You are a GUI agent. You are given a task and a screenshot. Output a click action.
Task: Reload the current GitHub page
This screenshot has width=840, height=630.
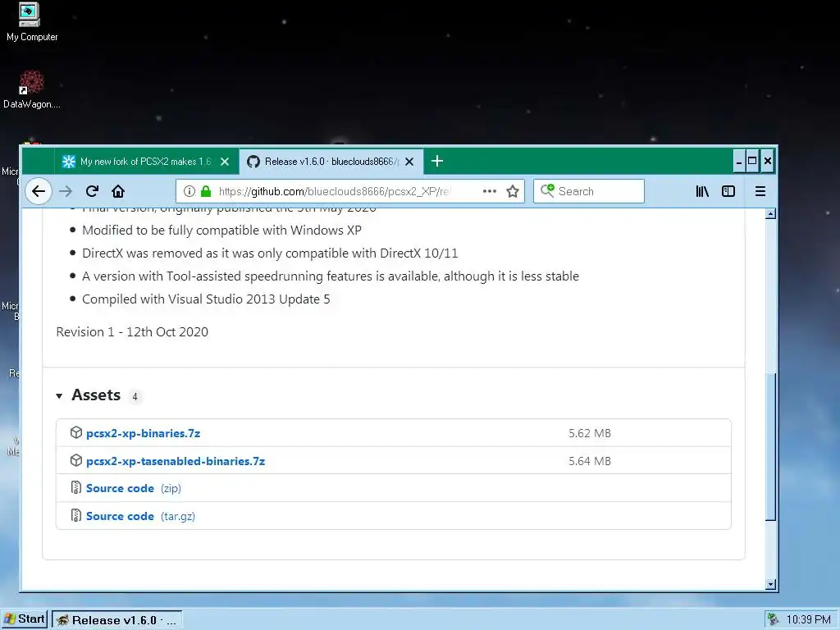pyautogui.click(x=92, y=191)
